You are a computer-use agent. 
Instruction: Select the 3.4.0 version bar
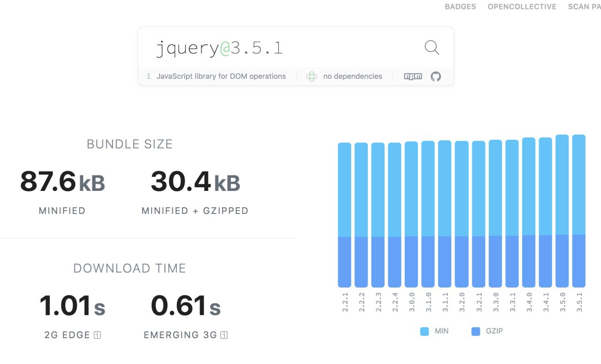click(x=529, y=212)
